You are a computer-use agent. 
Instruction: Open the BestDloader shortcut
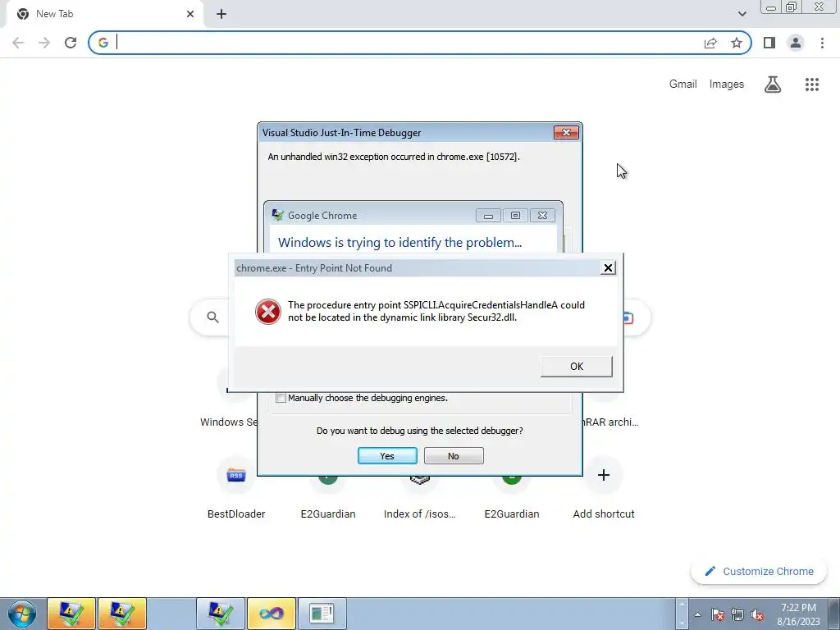236,487
